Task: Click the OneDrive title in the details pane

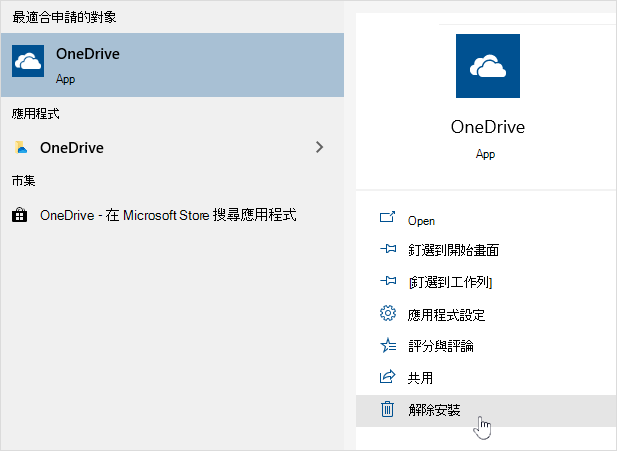Action: pos(488,127)
